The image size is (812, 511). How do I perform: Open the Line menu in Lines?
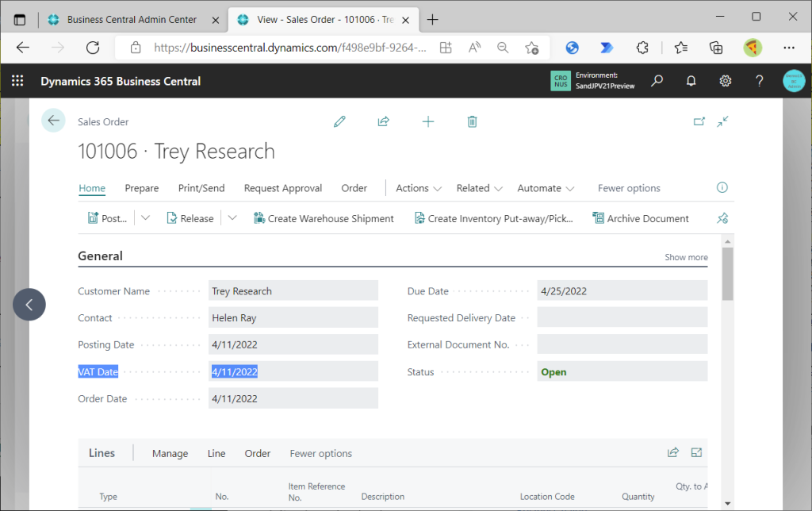coord(216,454)
